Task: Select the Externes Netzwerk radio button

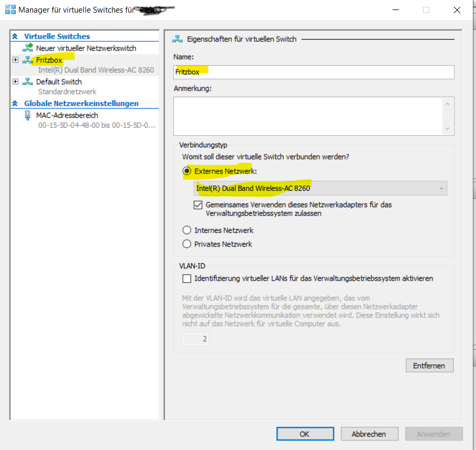Action: [x=187, y=171]
